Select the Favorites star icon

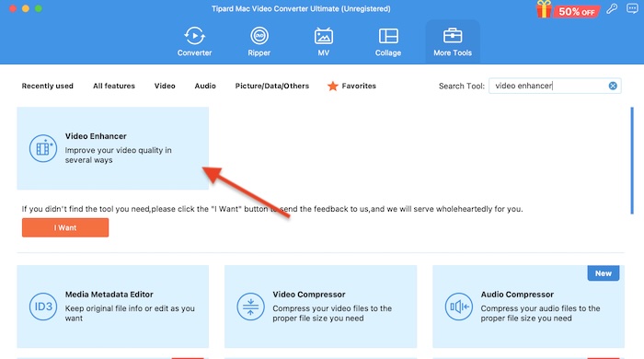(333, 86)
